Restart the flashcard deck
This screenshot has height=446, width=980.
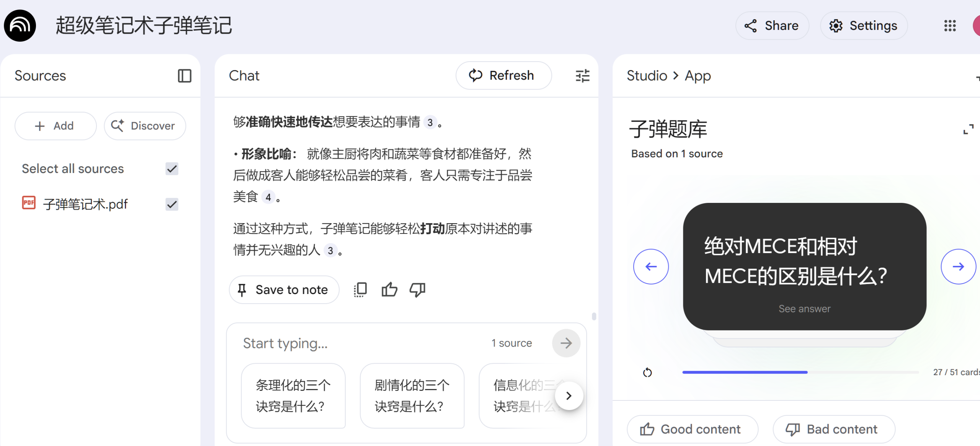click(x=647, y=372)
